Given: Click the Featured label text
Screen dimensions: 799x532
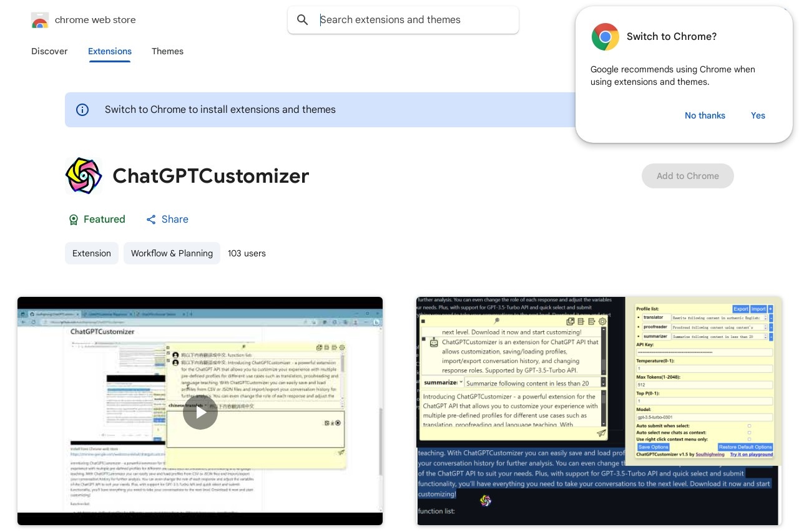Looking at the screenshot, I should [x=104, y=220].
